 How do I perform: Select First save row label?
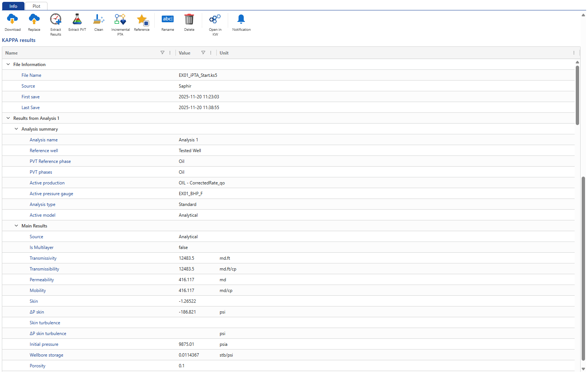tap(30, 97)
